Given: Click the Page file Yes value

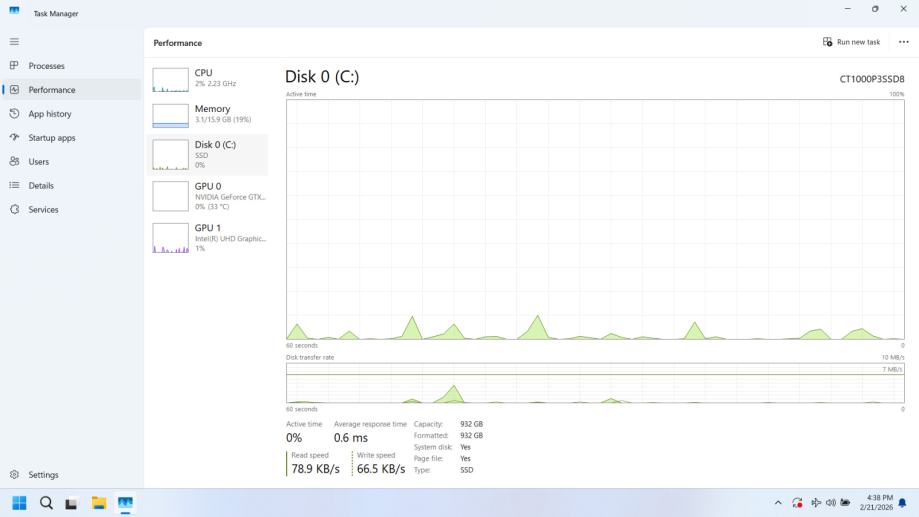Looking at the screenshot, I should click(x=465, y=458).
